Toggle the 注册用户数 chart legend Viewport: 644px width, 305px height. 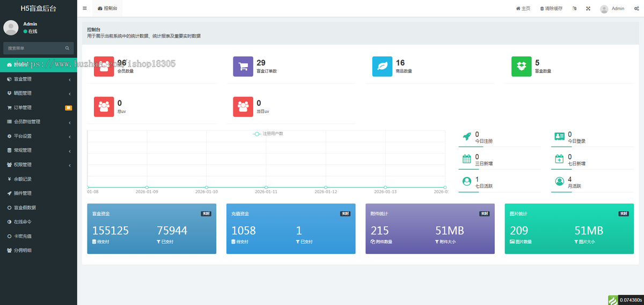[x=268, y=134]
